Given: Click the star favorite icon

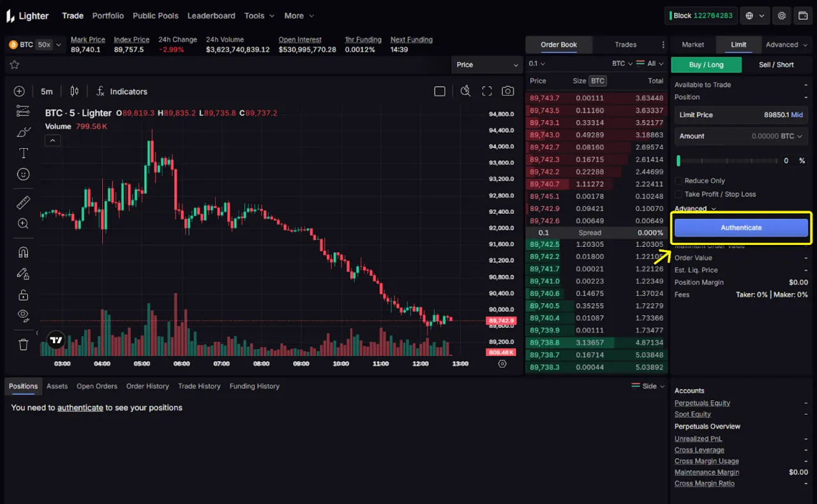Looking at the screenshot, I should [15, 64].
